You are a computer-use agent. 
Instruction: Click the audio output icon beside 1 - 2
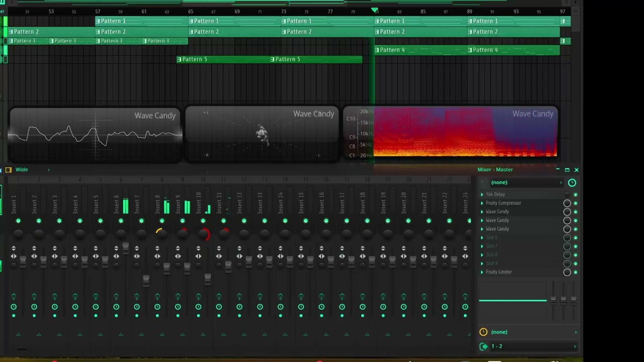pos(484,346)
